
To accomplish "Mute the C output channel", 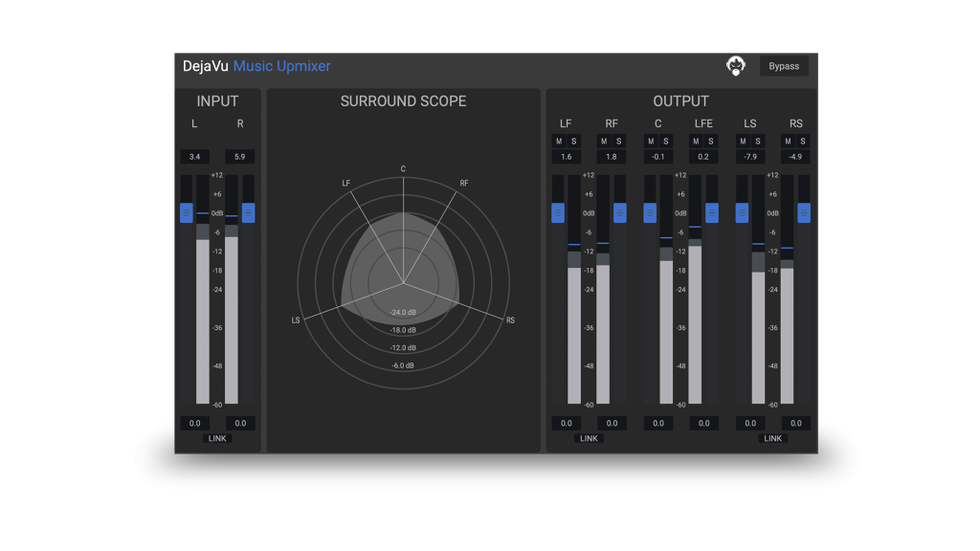I will pyautogui.click(x=649, y=142).
